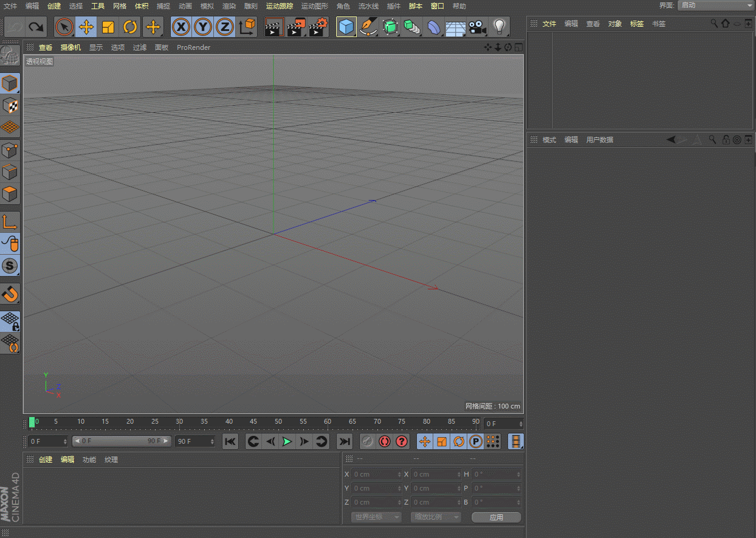Click the Redo arrow icon
Screen dimensions: 756x538
click(x=36, y=27)
